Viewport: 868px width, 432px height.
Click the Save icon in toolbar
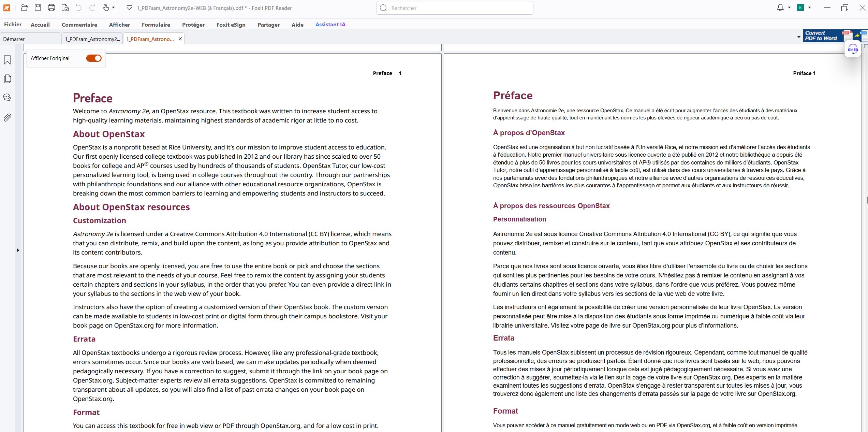click(x=38, y=8)
